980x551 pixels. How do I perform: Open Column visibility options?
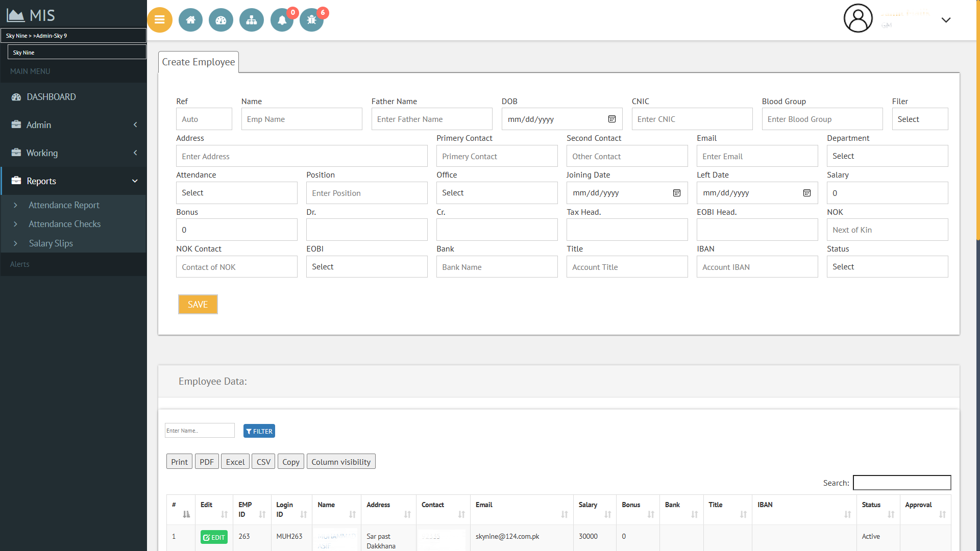[341, 462]
